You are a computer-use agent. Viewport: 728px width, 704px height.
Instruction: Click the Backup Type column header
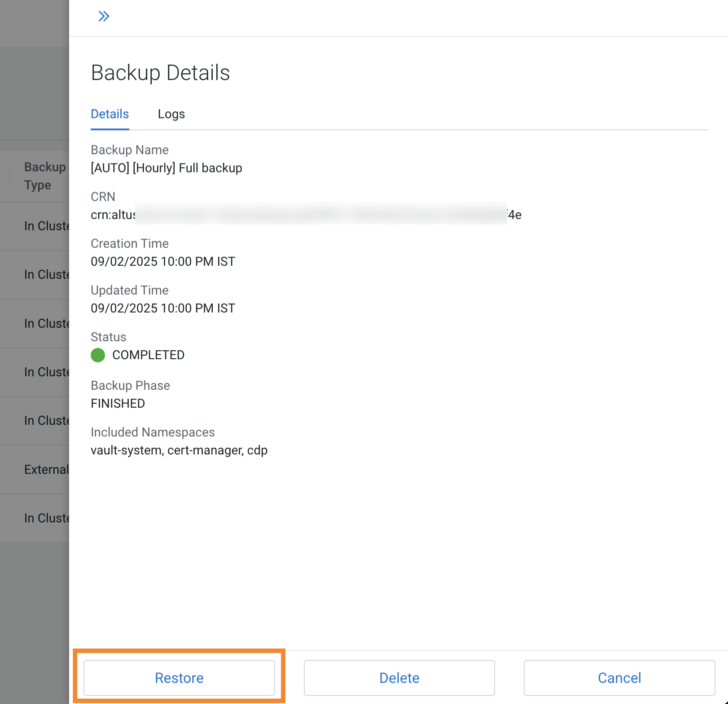click(44, 176)
